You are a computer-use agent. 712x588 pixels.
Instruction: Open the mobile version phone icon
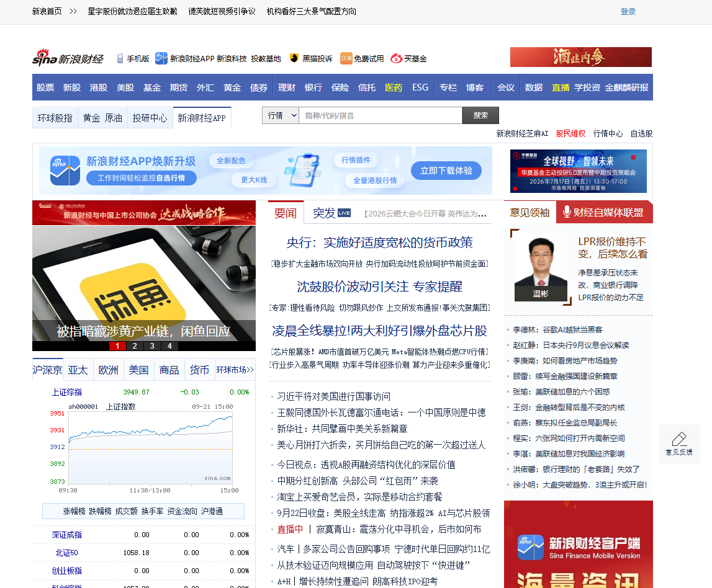[x=120, y=58]
